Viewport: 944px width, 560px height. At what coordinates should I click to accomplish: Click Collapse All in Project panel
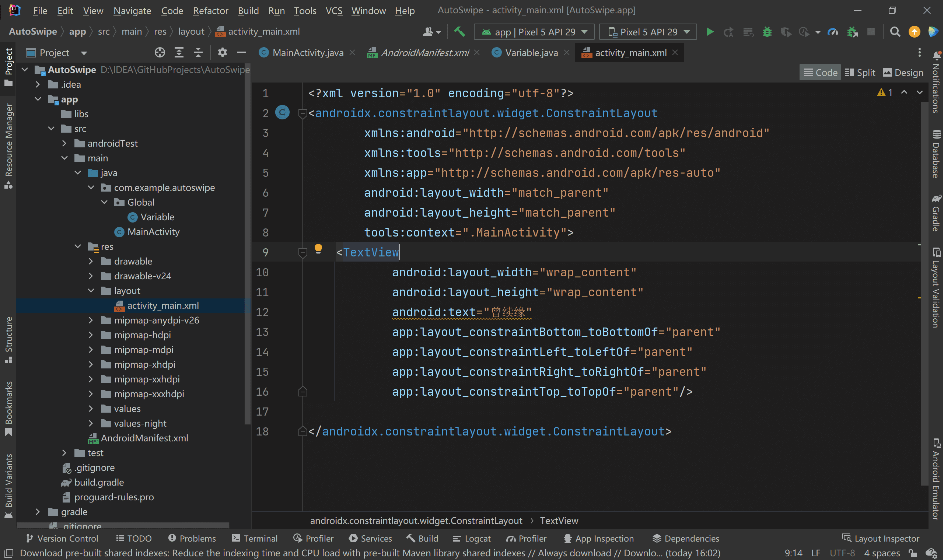tap(198, 52)
